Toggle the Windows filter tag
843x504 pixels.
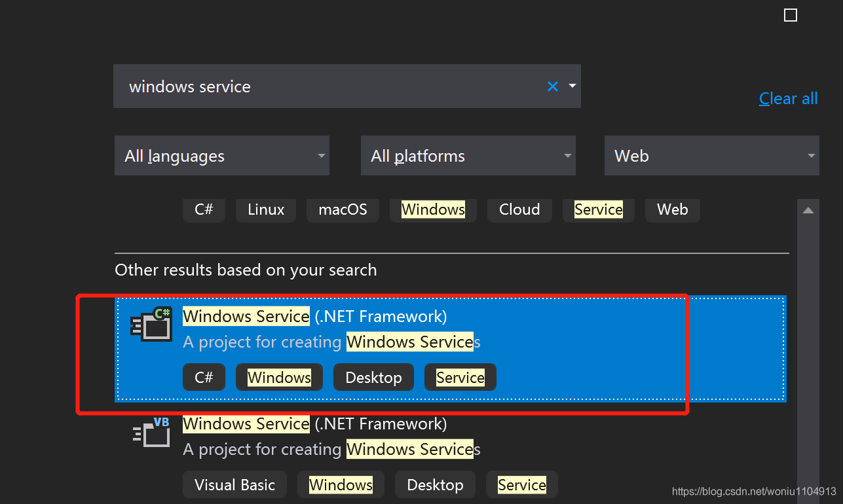tap(432, 209)
